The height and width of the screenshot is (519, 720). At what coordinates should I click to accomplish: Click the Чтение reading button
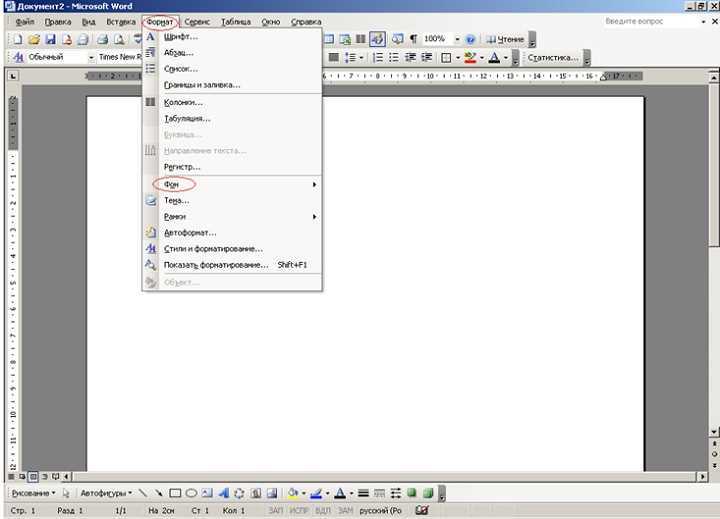(505, 39)
